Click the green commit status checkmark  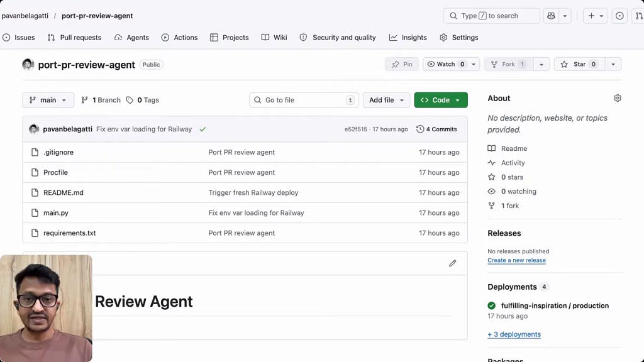click(x=203, y=129)
